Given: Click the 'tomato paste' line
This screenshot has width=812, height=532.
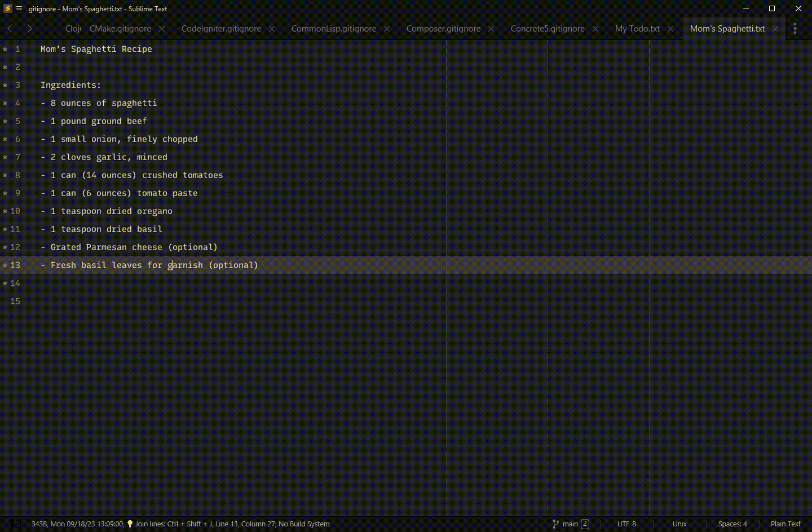Looking at the screenshot, I should 119,193.
